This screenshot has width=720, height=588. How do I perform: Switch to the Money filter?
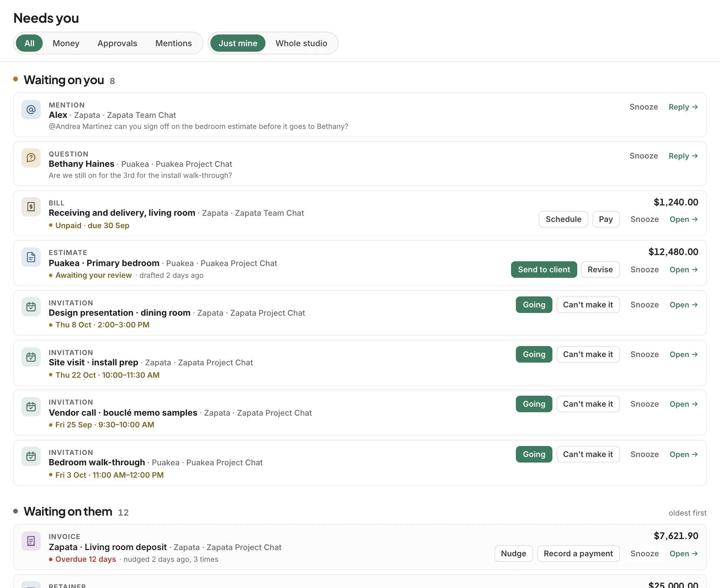(x=66, y=43)
